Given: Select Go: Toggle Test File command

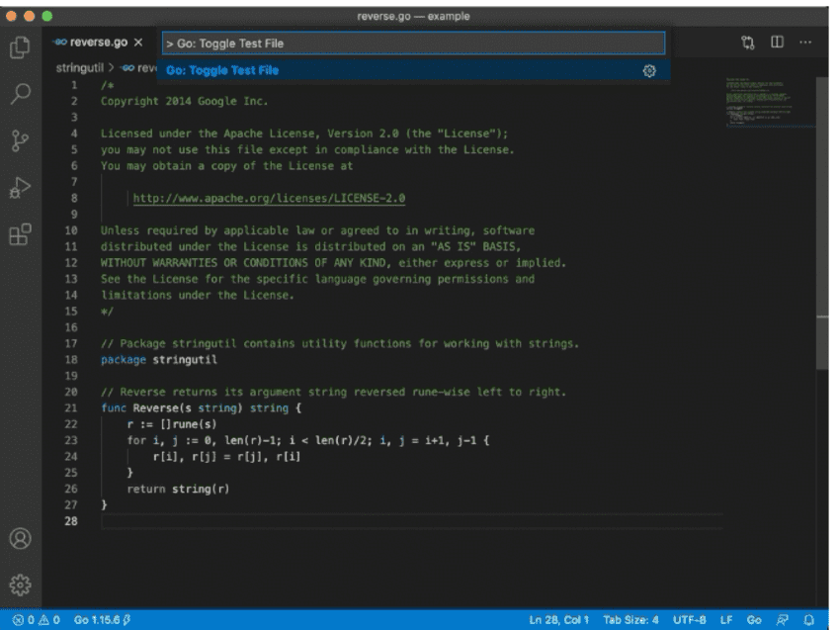Looking at the screenshot, I should [x=222, y=70].
